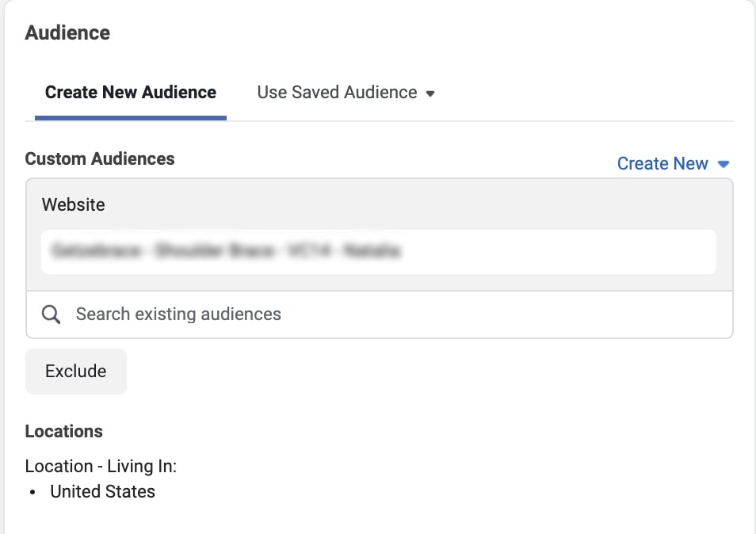Click the Create New link

662,164
